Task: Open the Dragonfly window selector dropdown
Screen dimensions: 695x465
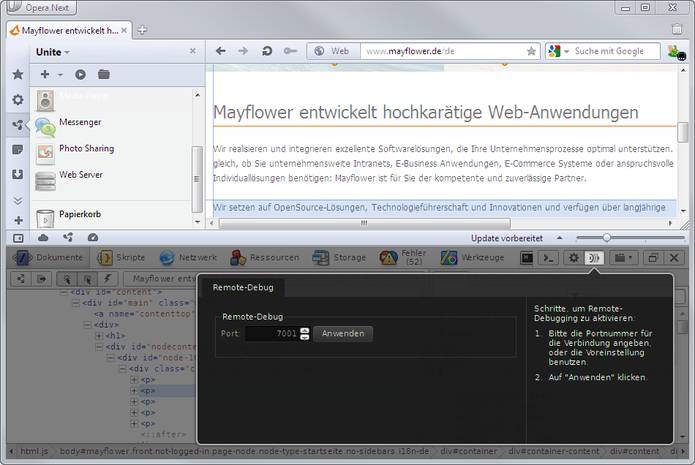Action: [x=623, y=258]
